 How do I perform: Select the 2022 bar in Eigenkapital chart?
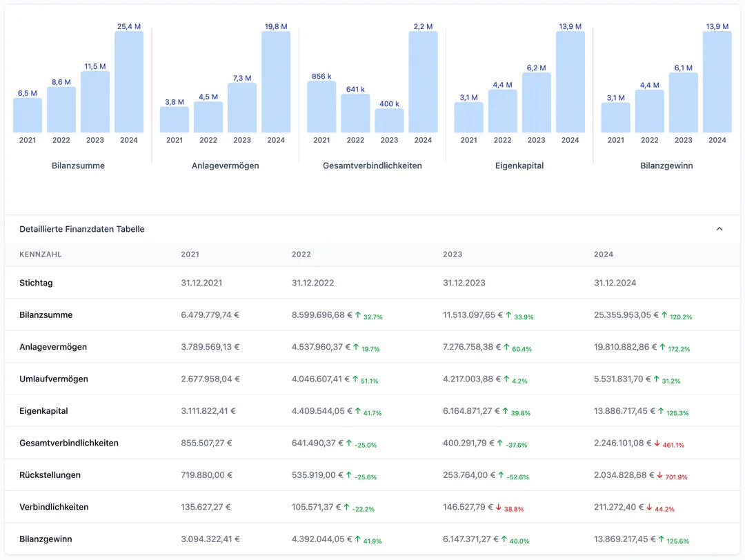(502, 111)
